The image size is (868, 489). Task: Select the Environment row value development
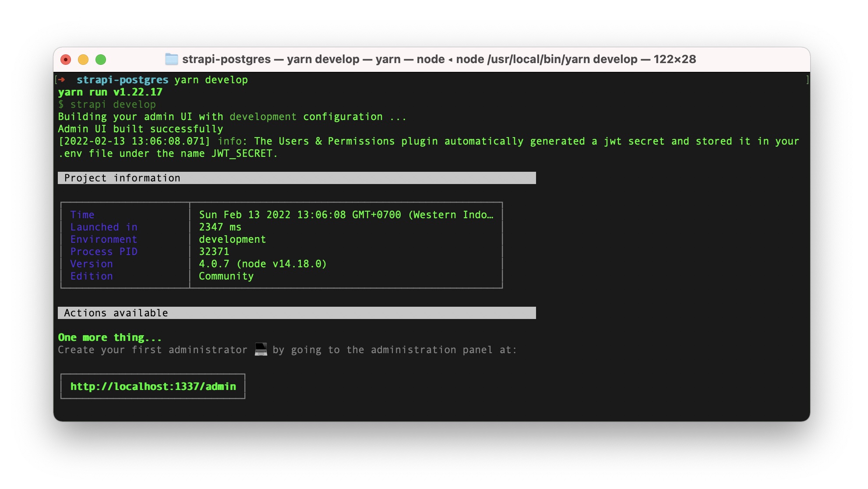[232, 239]
